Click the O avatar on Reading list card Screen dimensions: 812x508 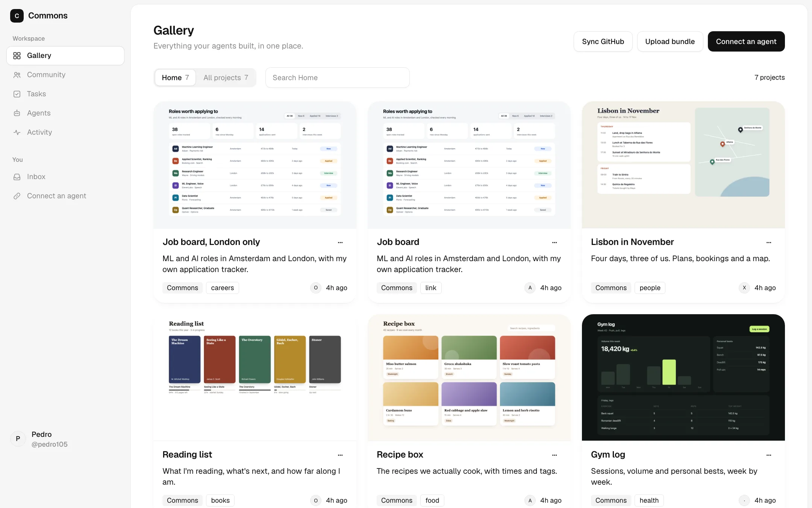pyautogui.click(x=316, y=500)
